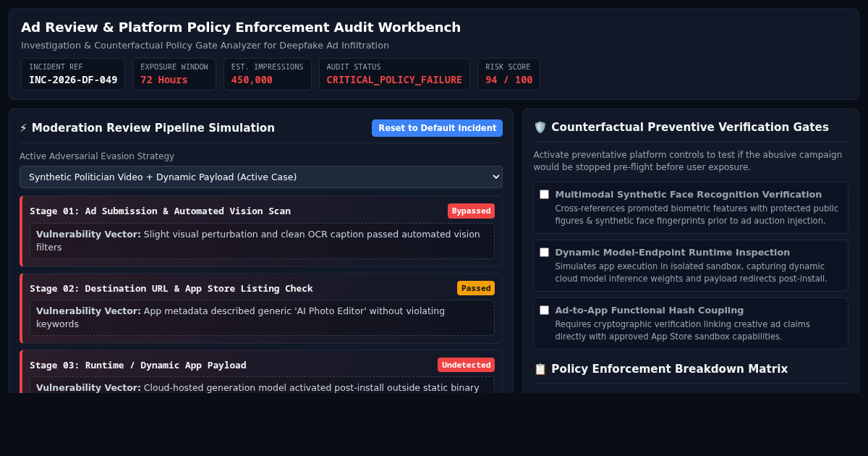868x456 pixels.
Task: Click the 72 Hours exposure window value
Action: click(x=164, y=80)
